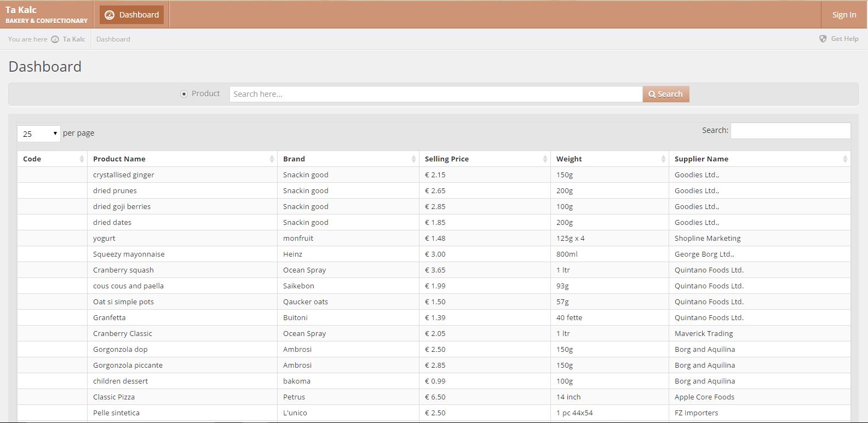This screenshot has height=423, width=868.
Task: Sort by Selling Price sort arrows
Action: pyautogui.click(x=545, y=159)
